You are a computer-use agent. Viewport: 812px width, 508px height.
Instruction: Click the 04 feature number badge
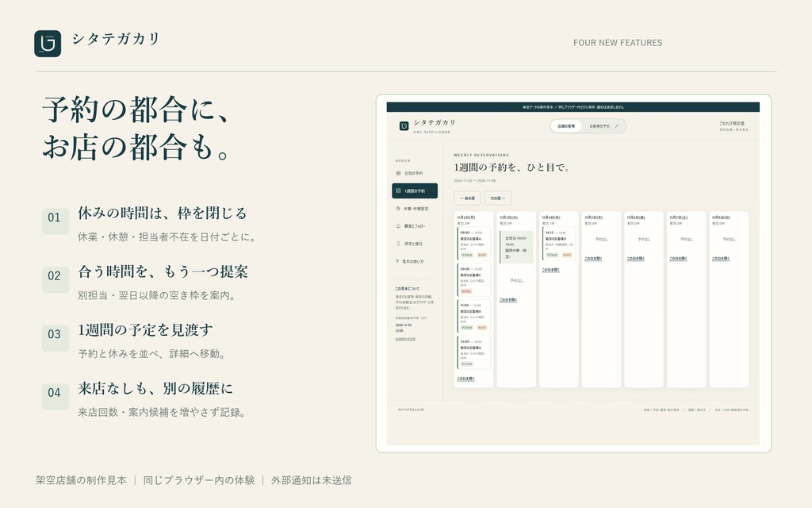[55, 396]
